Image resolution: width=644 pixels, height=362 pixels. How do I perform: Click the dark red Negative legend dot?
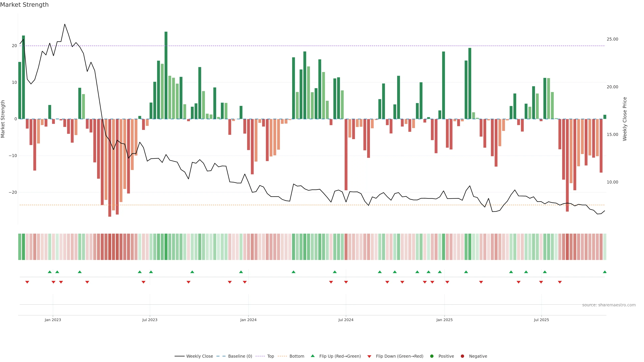point(462,356)
